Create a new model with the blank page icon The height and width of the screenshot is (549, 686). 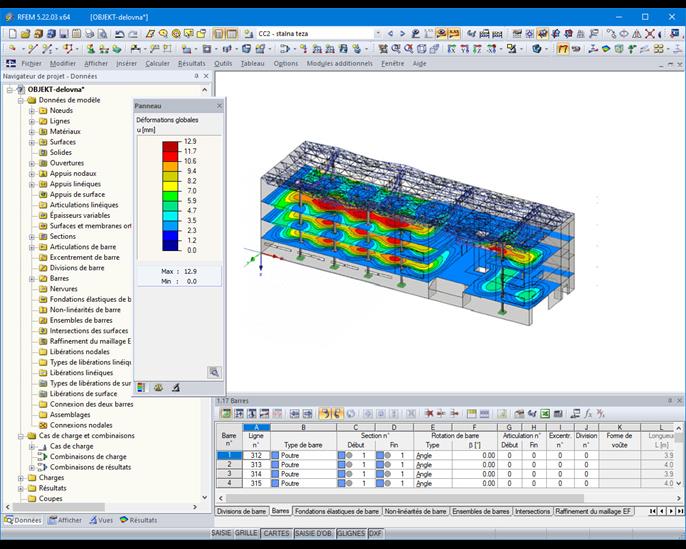click(x=13, y=34)
